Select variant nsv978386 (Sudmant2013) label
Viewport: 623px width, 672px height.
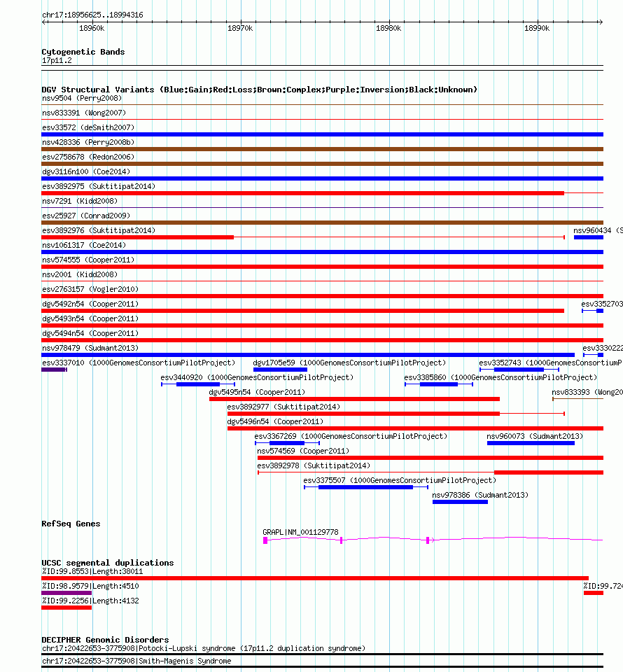[480, 495]
